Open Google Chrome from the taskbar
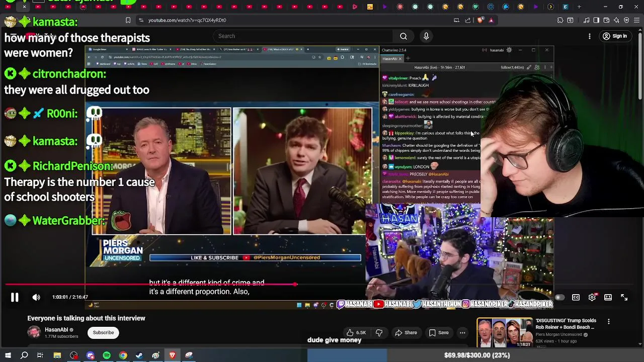 click(x=123, y=355)
